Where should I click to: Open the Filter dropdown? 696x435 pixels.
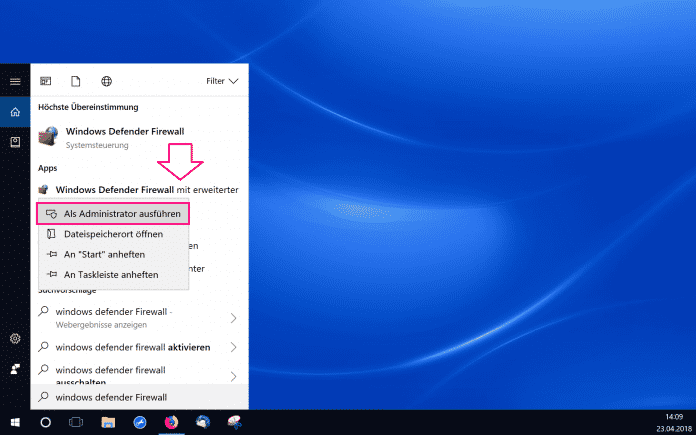pos(222,81)
